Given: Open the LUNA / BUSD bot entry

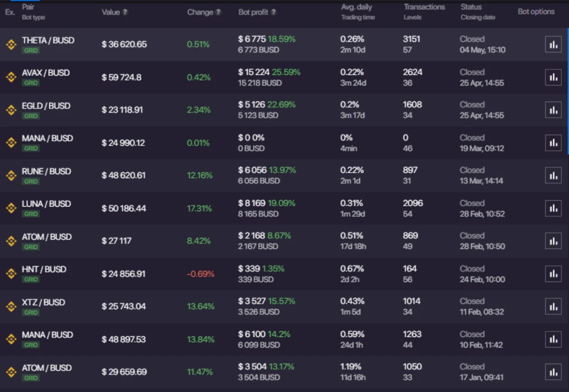Looking at the screenshot, I should coord(46,204).
